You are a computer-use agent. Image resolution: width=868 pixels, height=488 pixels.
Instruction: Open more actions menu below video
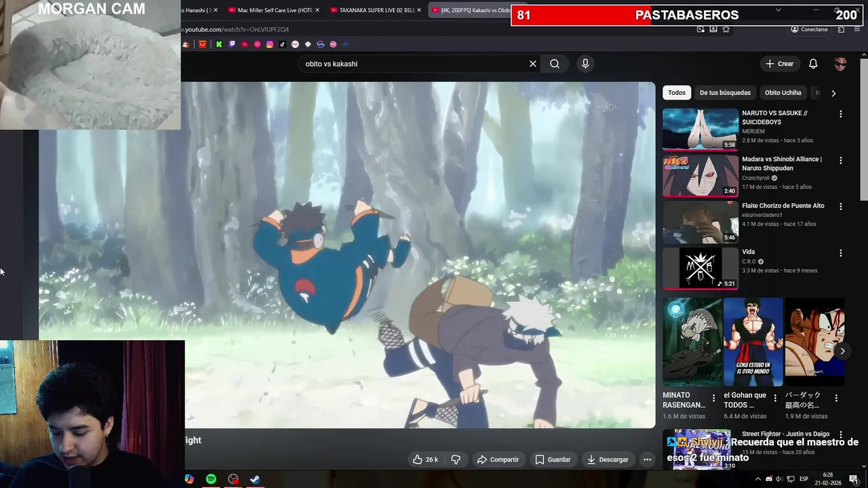coord(647,460)
